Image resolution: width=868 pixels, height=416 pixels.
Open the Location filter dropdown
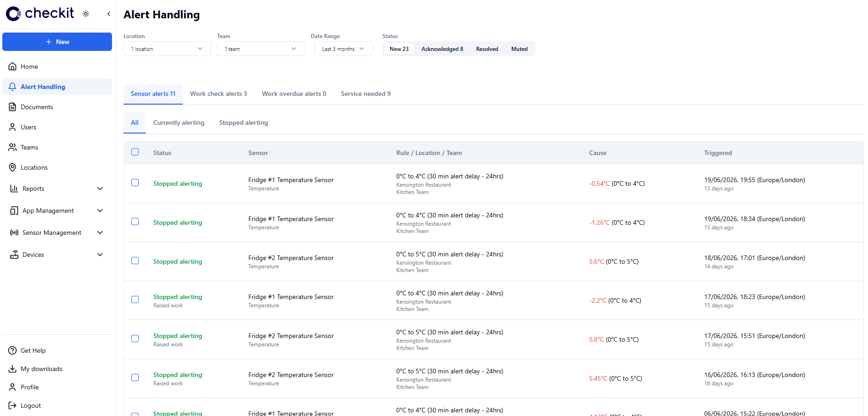point(168,49)
